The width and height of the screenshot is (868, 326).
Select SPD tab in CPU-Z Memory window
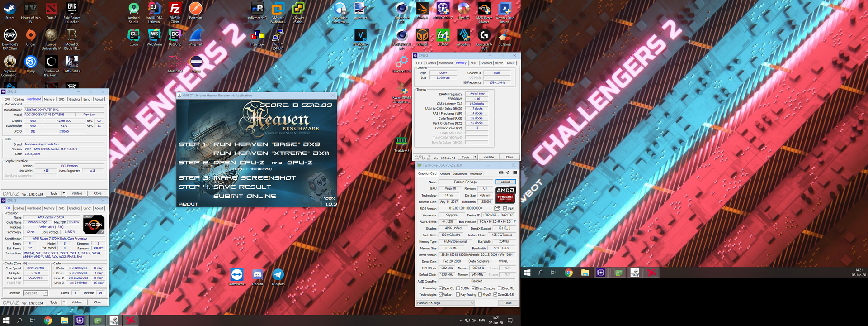(473, 63)
